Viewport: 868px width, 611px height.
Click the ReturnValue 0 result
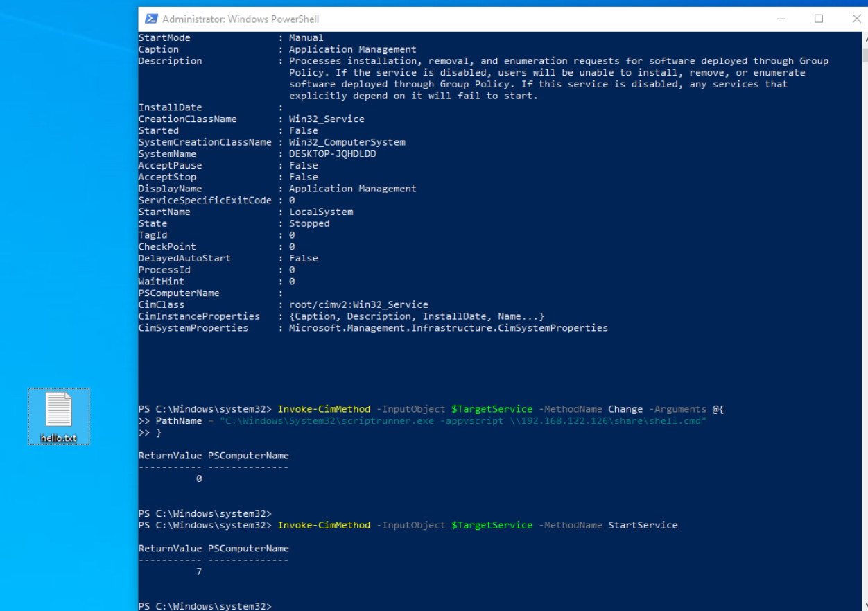click(199, 479)
